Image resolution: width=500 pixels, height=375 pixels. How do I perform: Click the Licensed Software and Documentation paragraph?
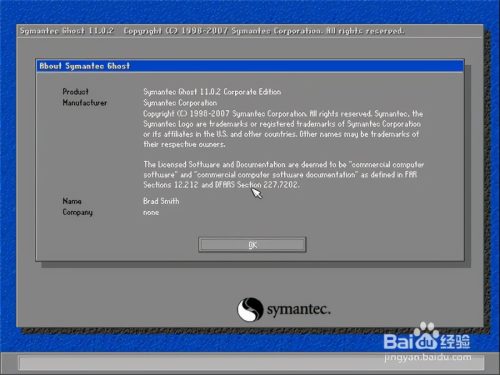click(x=283, y=174)
